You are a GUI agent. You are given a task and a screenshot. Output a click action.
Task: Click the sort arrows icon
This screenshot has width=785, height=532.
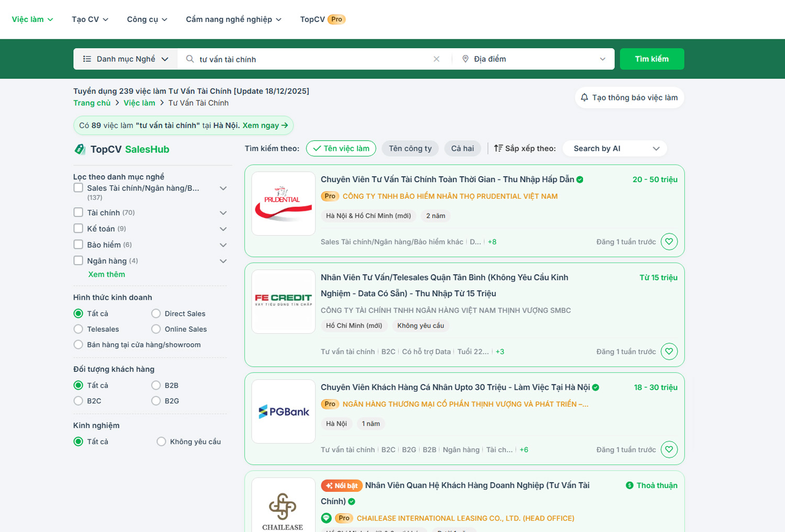tap(498, 149)
